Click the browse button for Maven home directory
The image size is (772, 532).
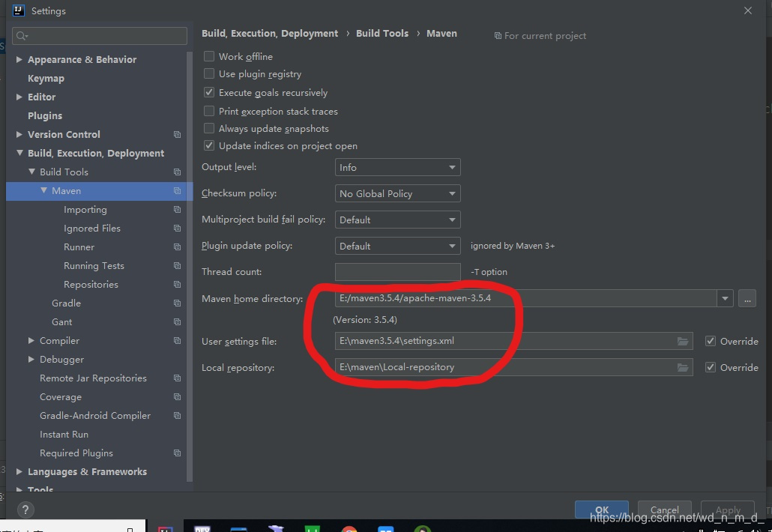pyautogui.click(x=747, y=298)
